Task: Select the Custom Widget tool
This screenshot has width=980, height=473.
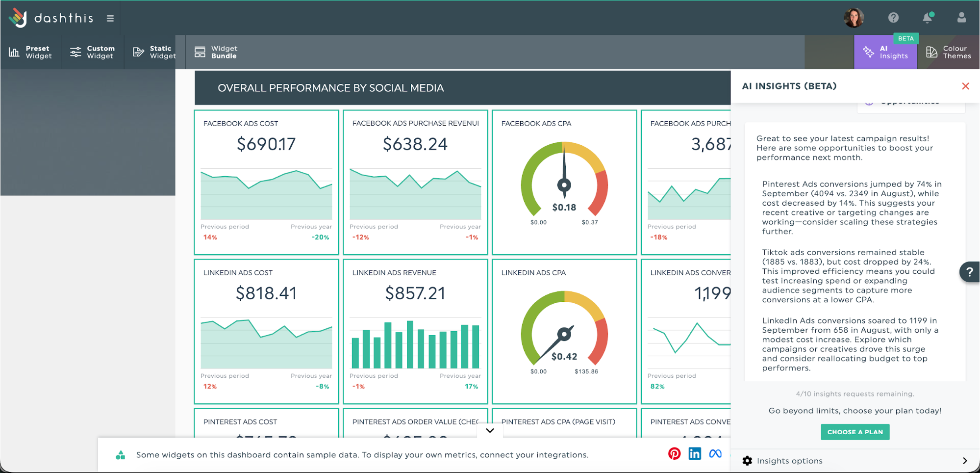Action: pyautogui.click(x=92, y=52)
